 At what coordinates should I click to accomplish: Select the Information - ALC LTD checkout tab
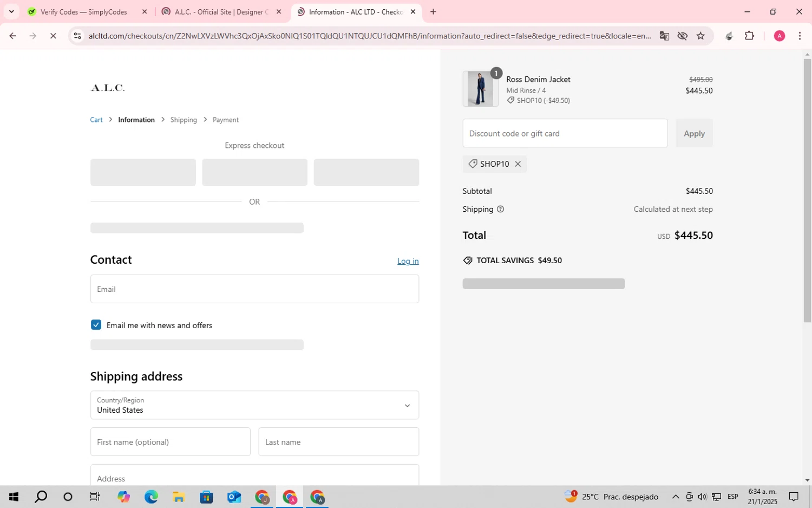(356, 12)
